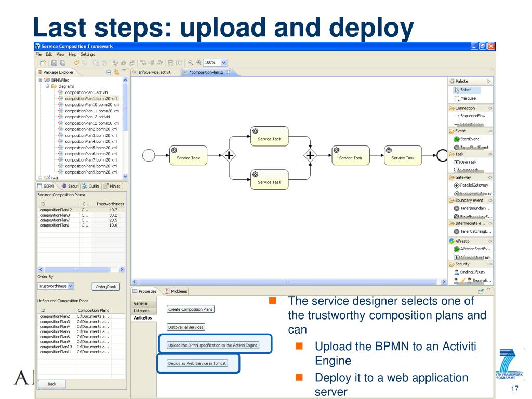Select compositionPlan2 in unsecured plans list
This screenshot has height=399, width=532.
pos(81,316)
